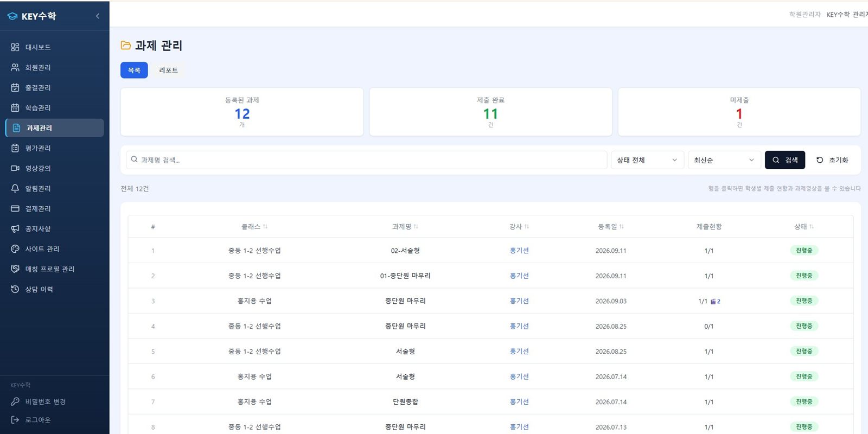Viewport: 868px width, 434px height.
Task: Click the 단원종합 assignment name
Action: pos(405,402)
